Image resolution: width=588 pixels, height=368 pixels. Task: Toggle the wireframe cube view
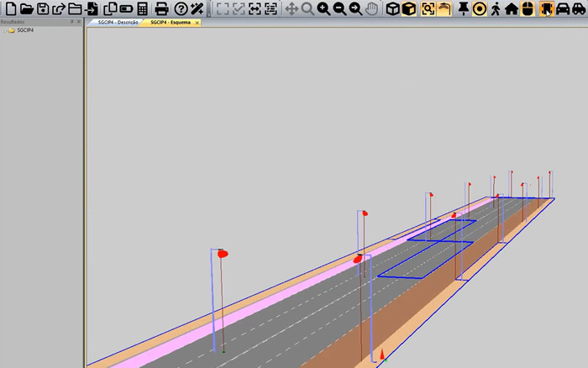(x=391, y=8)
